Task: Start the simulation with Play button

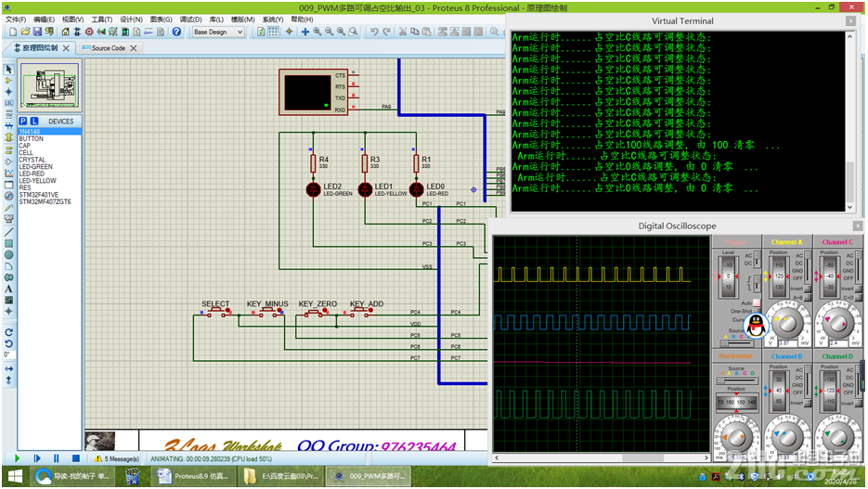Action: click(x=17, y=458)
